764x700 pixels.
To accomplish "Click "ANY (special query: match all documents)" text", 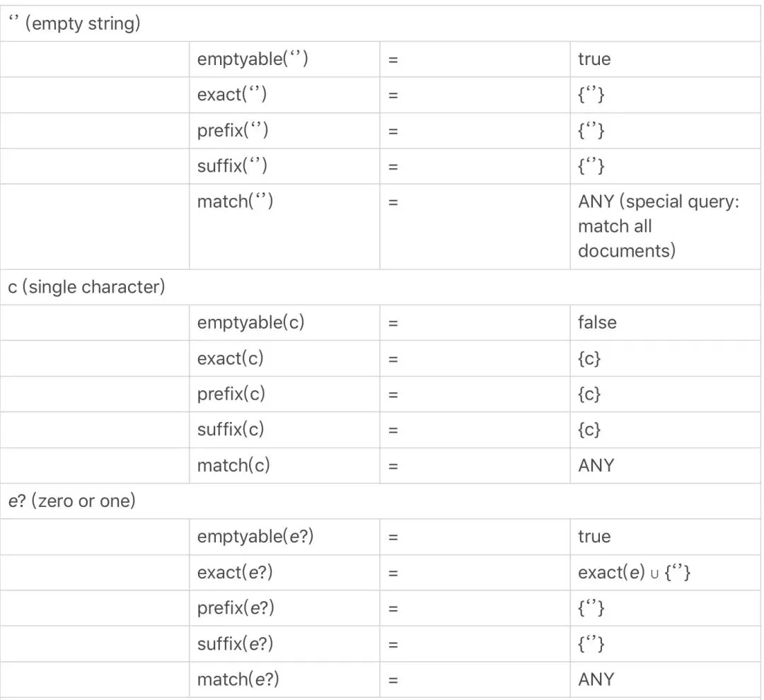I will 658,226.
